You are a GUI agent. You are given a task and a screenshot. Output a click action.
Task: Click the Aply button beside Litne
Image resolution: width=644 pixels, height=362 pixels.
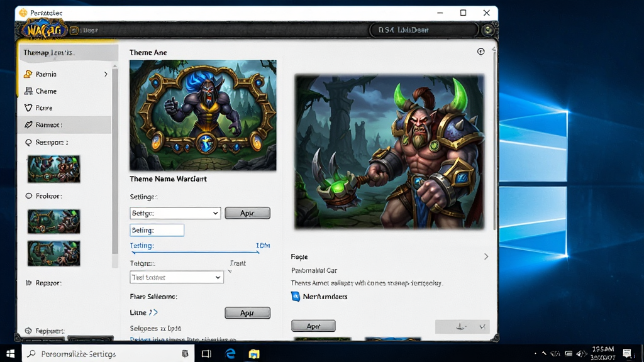[x=247, y=313]
